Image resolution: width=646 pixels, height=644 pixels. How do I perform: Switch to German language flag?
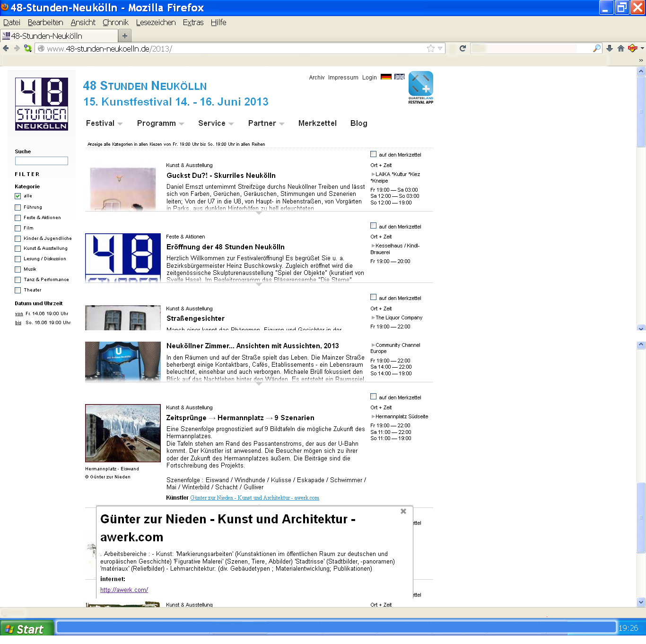pos(386,77)
